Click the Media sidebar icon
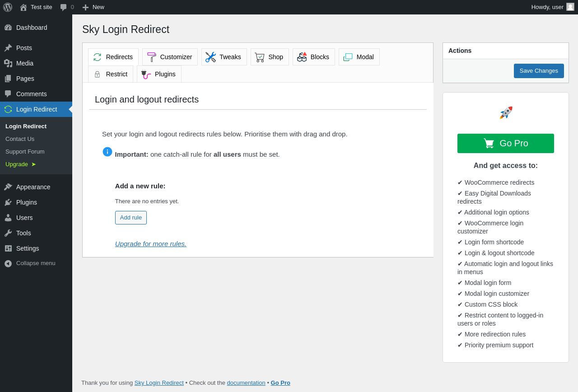578x392 pixels. (x=8, y=63)
